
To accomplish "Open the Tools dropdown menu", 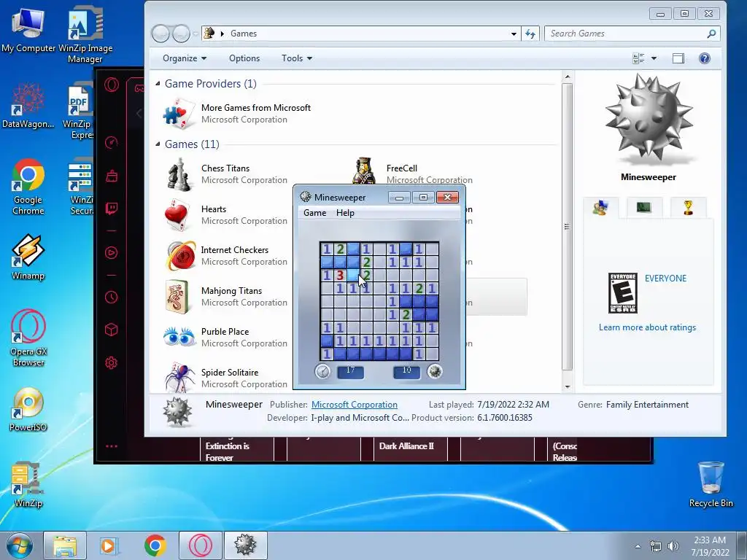I will click(x=297, y=58).
